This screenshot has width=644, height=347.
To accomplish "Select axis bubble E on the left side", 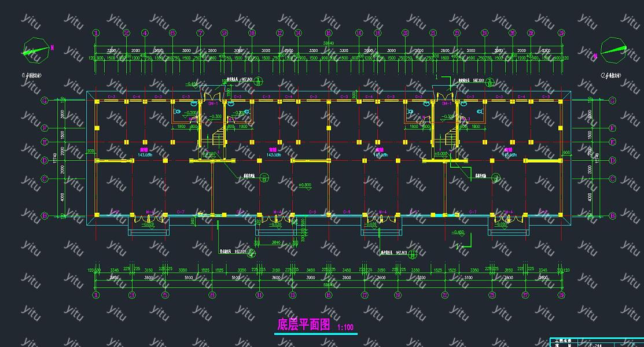I will (44, 142).
